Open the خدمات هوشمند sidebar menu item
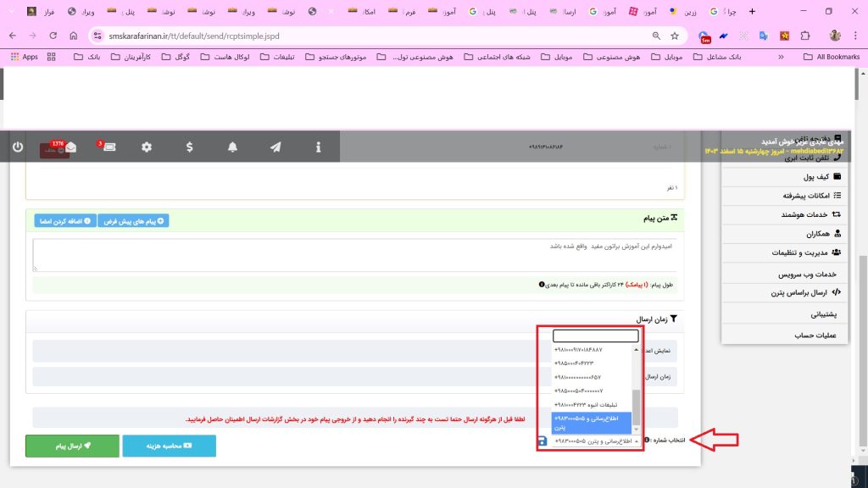Viewport: 868px width, 488px height. point(804,214)
